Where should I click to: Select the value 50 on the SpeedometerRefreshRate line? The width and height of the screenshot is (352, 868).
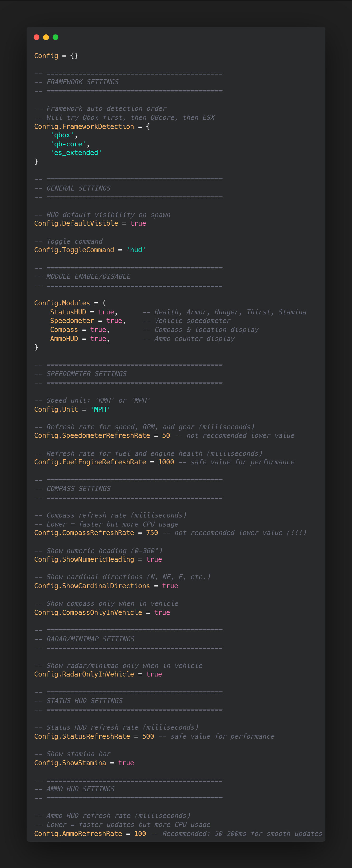pos(166,435)
